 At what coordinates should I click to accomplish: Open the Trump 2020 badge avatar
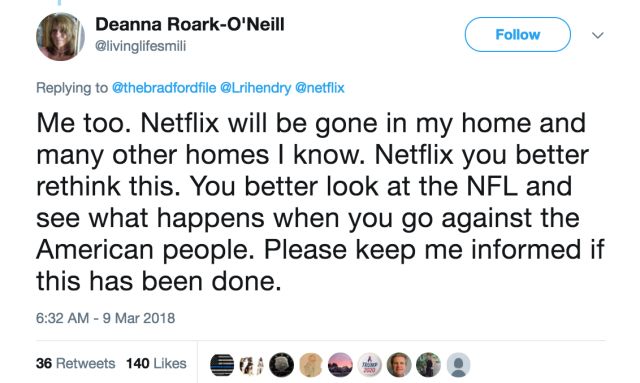370,365
